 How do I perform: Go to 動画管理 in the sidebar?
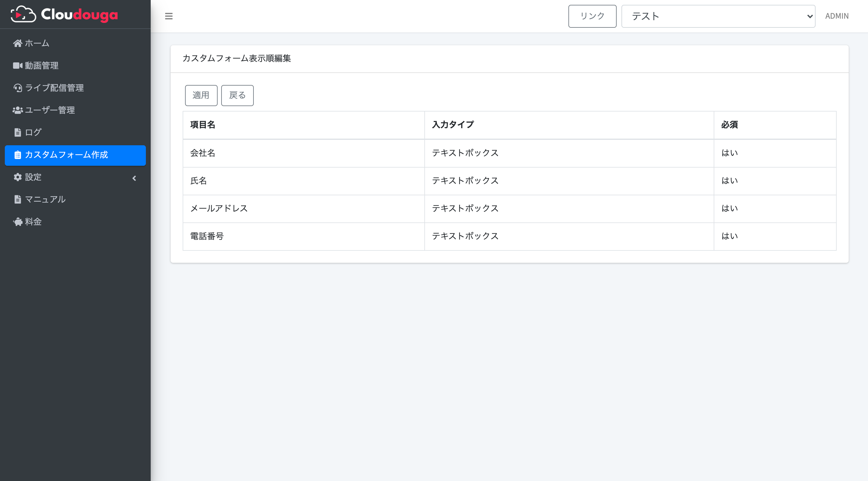[x=75, y=65]
